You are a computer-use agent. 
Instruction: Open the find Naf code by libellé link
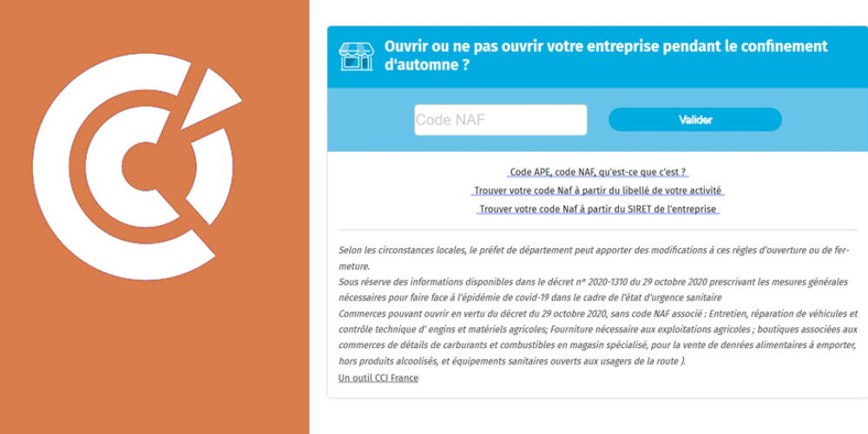pos(598,190)
